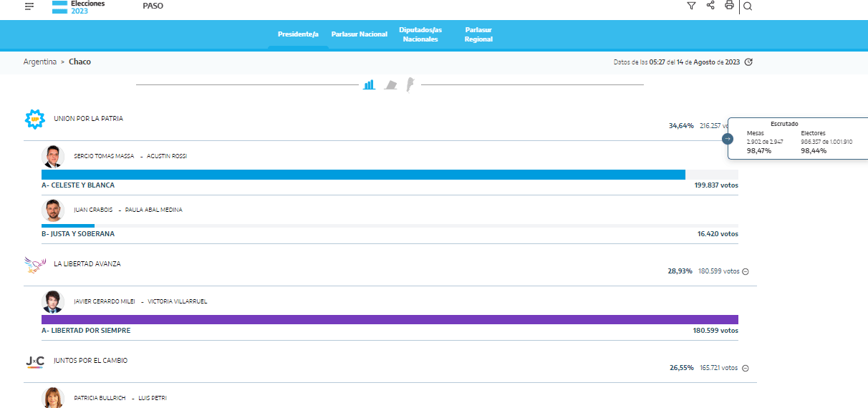Open the hamburger menu
The image size is (868, 408).
click(29, 6)
